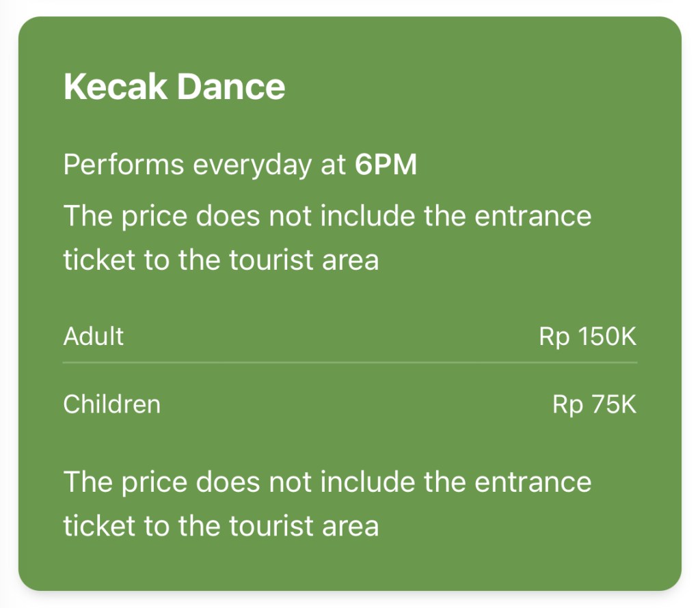Screen dimensions: 700x608
Task: Click the word "entrance" in the bottom disclaimer
Action: point(533,482)
